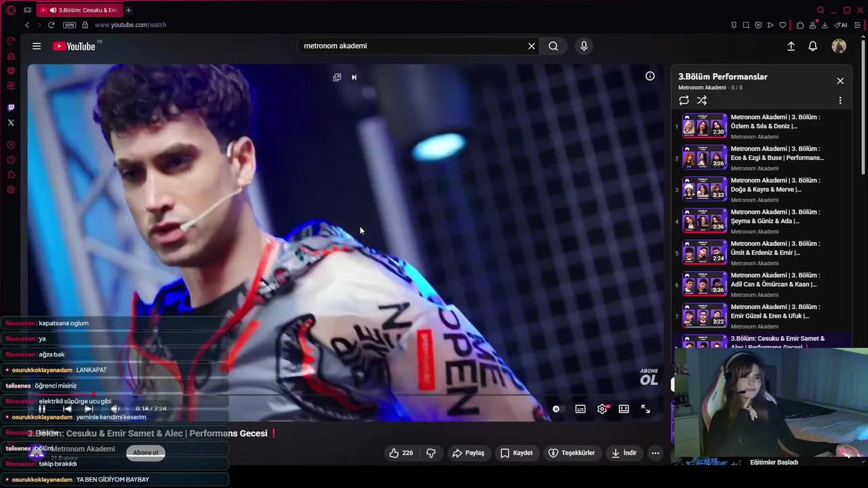The image size is (868, 488).
Task: Enter fullscreen mode
Action: [x=646, y=409]
